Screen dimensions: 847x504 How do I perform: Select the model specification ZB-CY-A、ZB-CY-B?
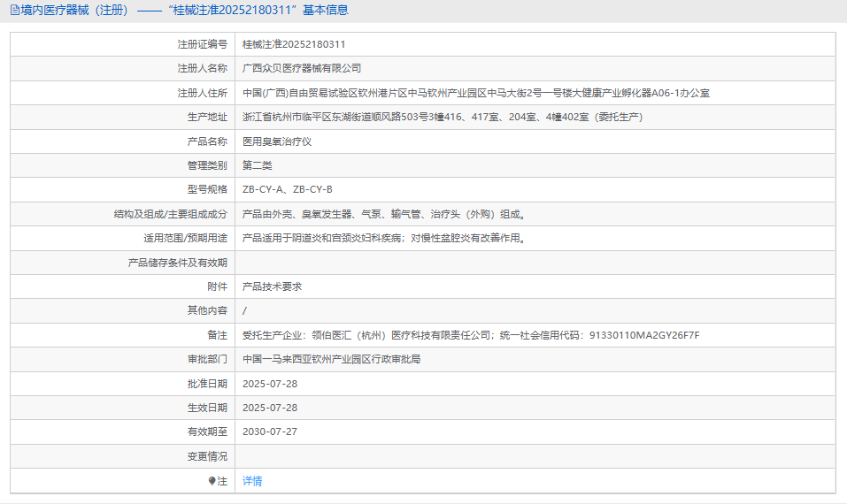287,189
